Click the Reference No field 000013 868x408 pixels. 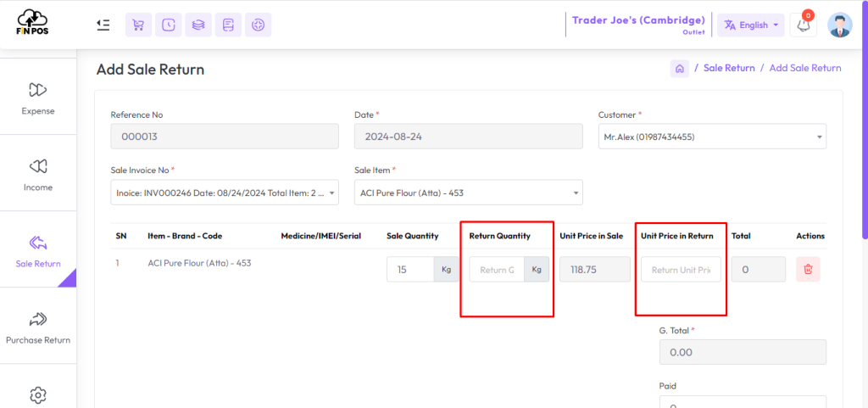(225, 137)
